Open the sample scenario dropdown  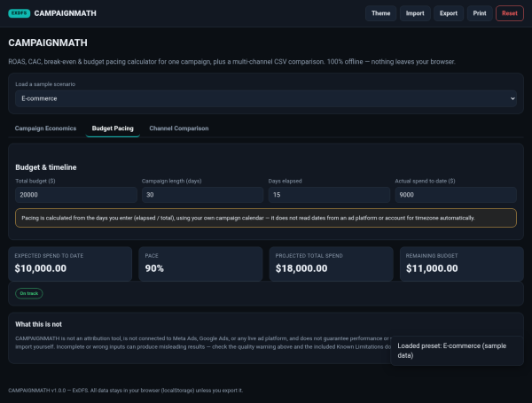(x=266, y=98)
